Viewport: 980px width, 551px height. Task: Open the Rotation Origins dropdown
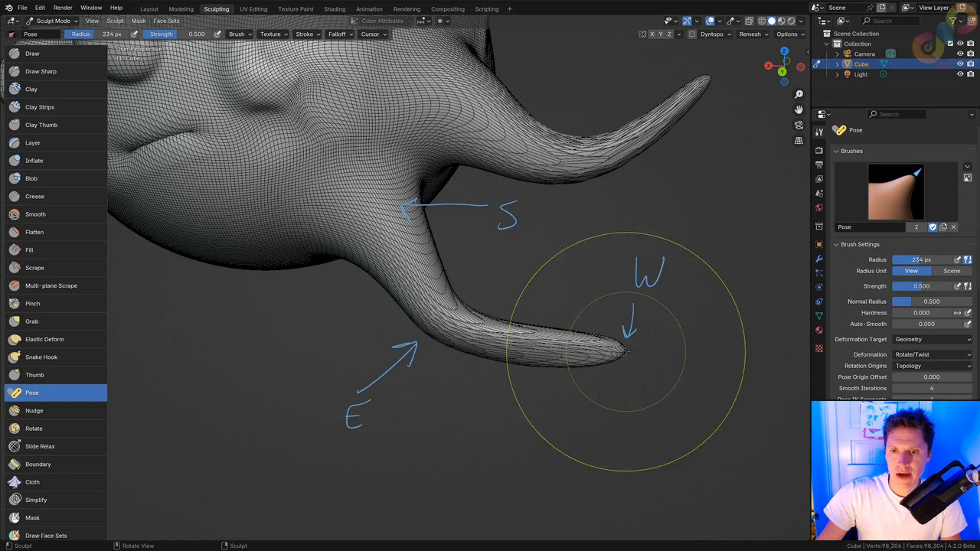(933, 366)
